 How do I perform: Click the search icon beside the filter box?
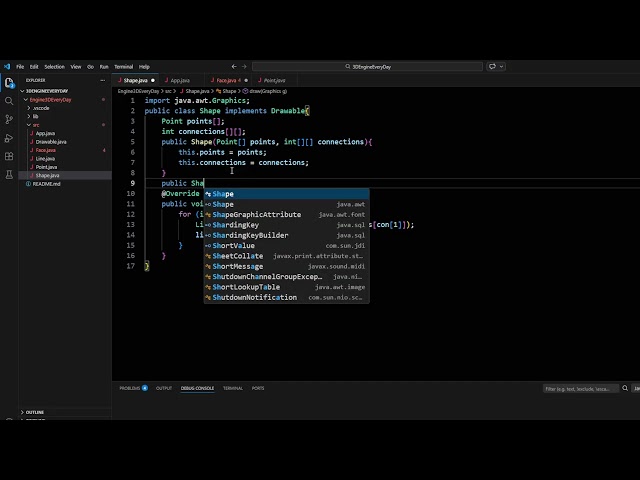click(625, 388)
